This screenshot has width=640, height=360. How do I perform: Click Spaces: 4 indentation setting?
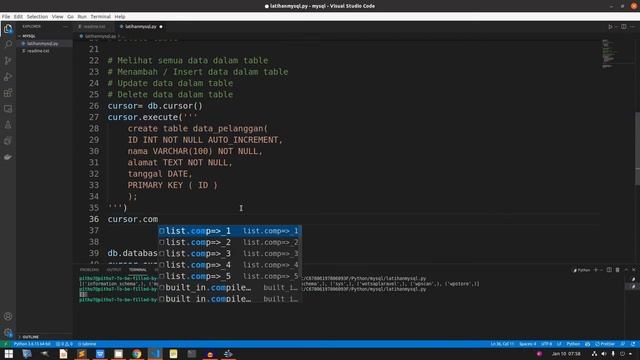(527, 344)
